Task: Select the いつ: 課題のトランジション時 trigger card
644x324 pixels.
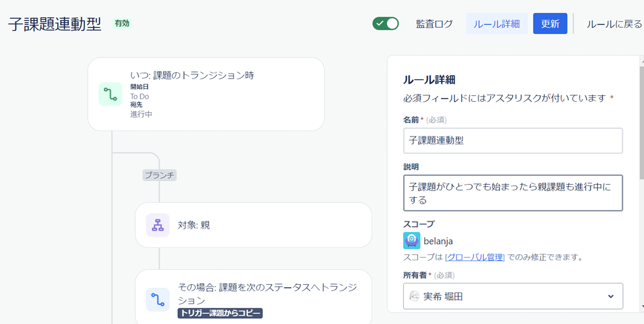Action: click(206, 95)
